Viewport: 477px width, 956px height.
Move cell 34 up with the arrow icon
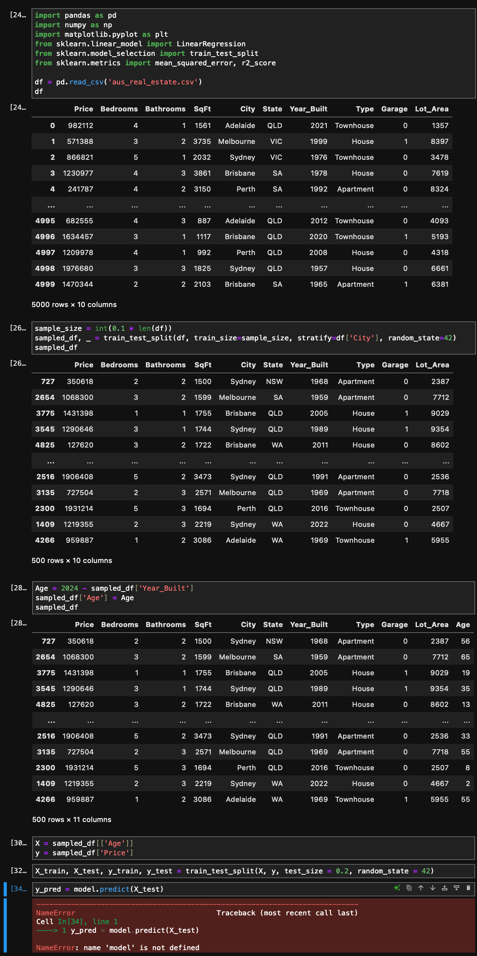(x=420, y=889)
